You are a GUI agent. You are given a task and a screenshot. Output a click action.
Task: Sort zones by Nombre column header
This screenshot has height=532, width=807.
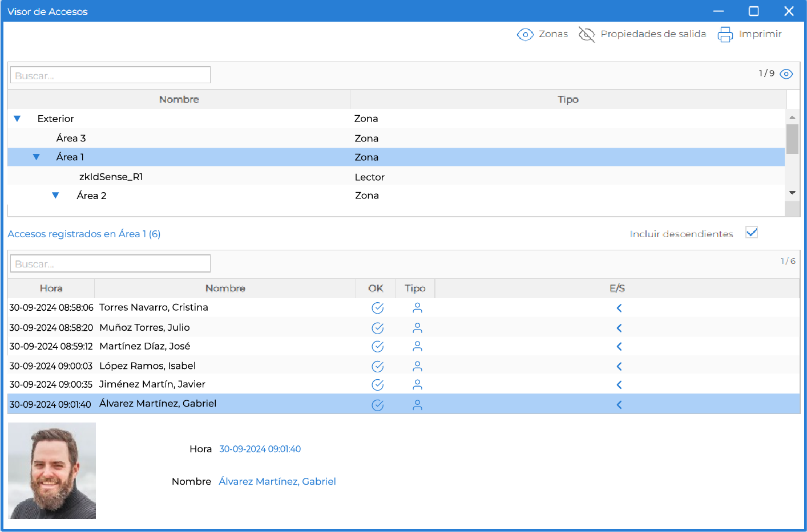179,99
